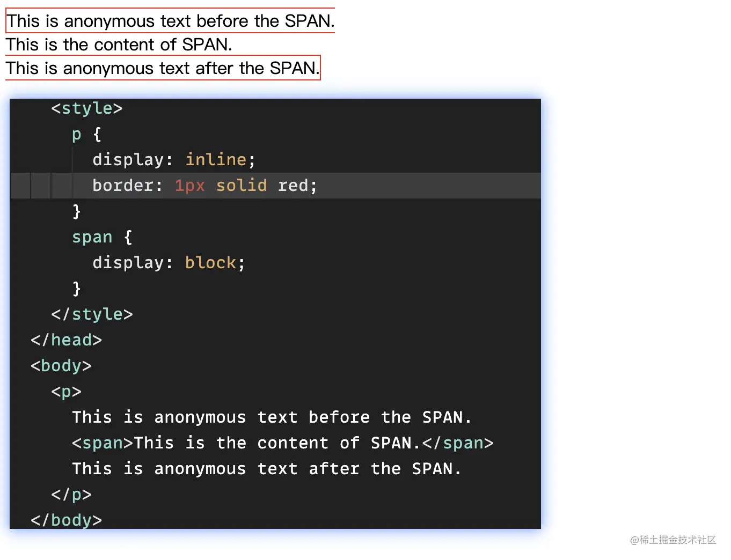Click the 'solid' keyword in border rule

pyautogui.click(x=241, y=185)
